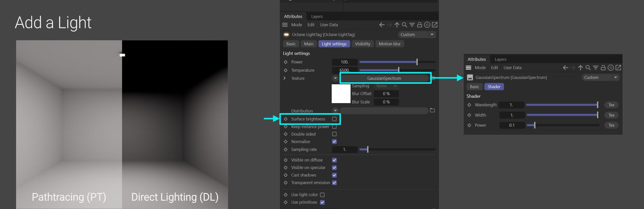Click Sampling rate slider
Image resolution: width=644 pixels, height=209 pixels.
[397, 150]
